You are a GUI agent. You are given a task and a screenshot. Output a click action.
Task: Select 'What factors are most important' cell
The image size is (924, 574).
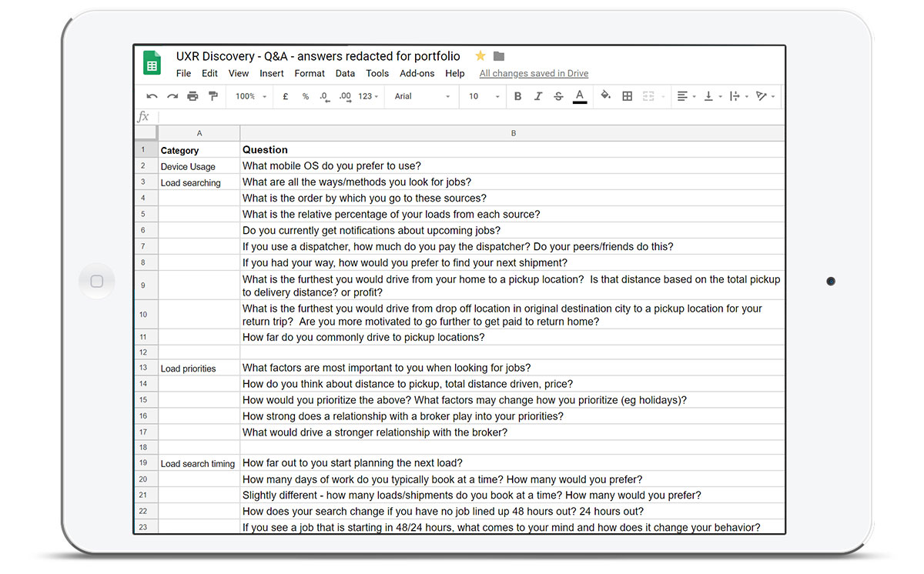(x=513, y=369)
